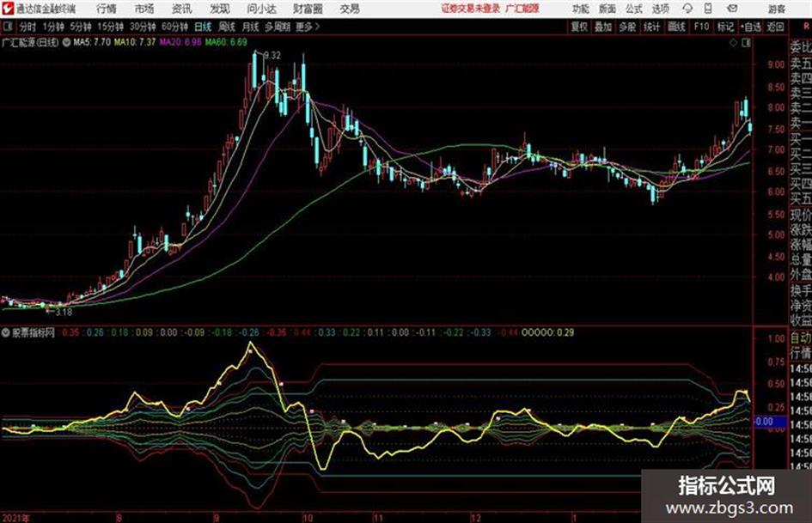Click the 3.18 low price label
This screenshot has height=523, width=812.
coord(64,313)
